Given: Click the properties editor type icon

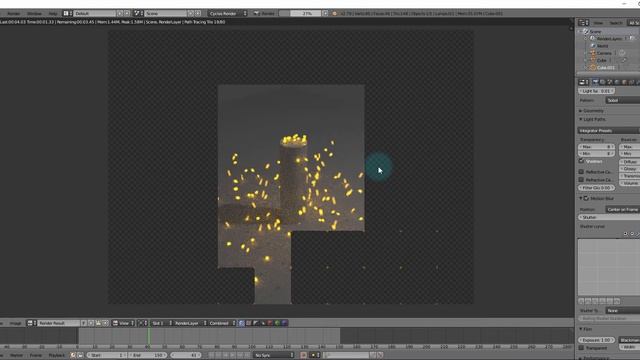Looking at the screenshot, I should pyautogui.click(x=584, y=82).
